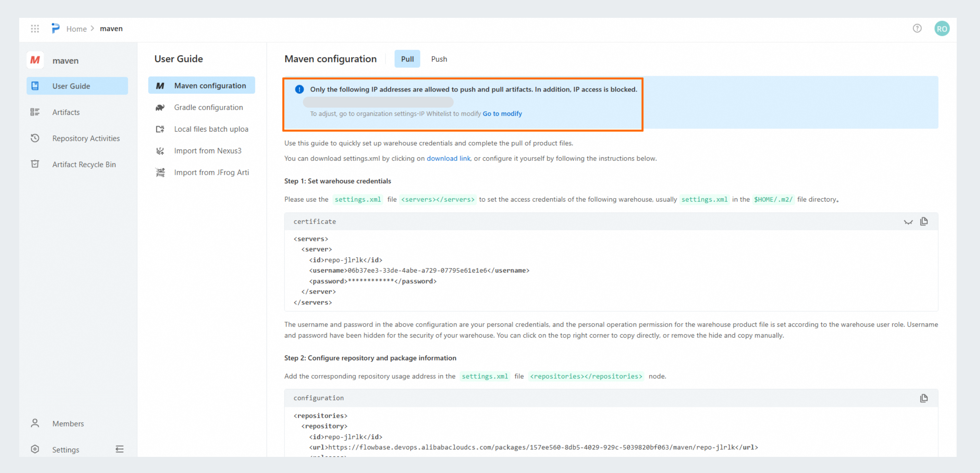Navigate to Home breadcrumb
Viewport: 980px width, 473px height.
(x=76, y=29)
